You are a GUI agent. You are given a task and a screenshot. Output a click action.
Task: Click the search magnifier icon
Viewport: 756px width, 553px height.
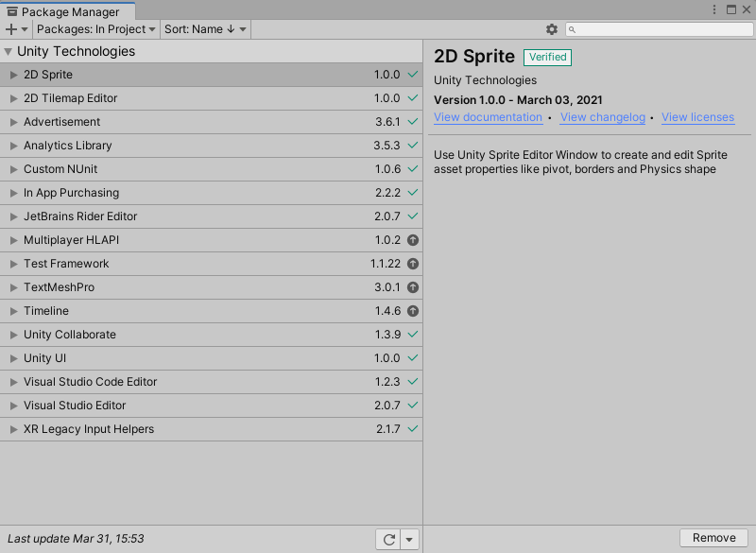[x=573, y=30]
